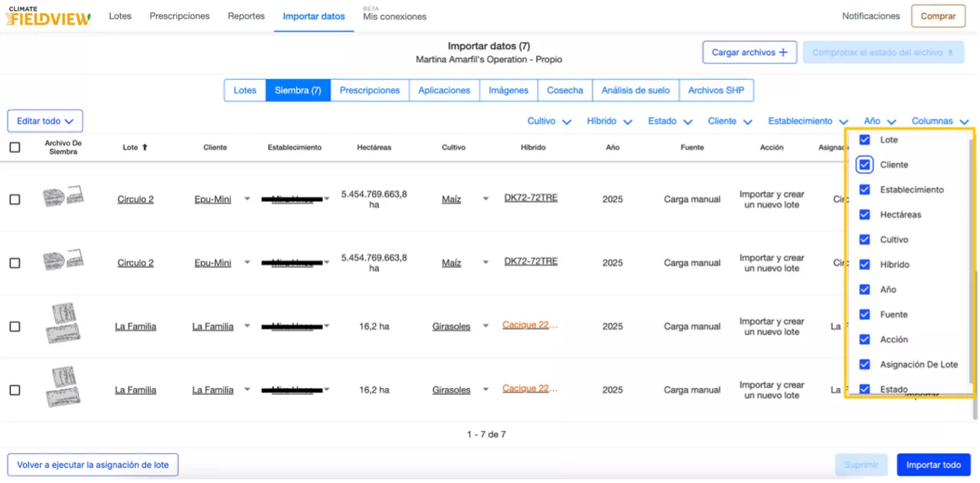Click the plus icon on Cargar archivos

(x=783, y=53)
